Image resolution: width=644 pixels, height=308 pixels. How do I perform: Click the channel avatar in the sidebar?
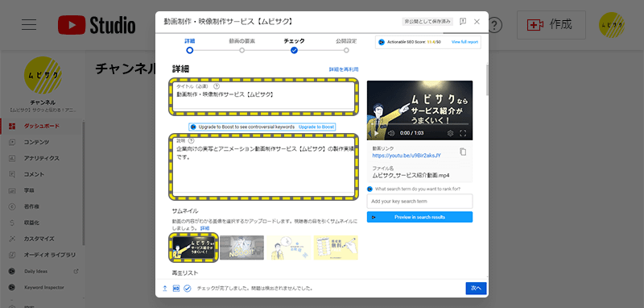point(43,75)
